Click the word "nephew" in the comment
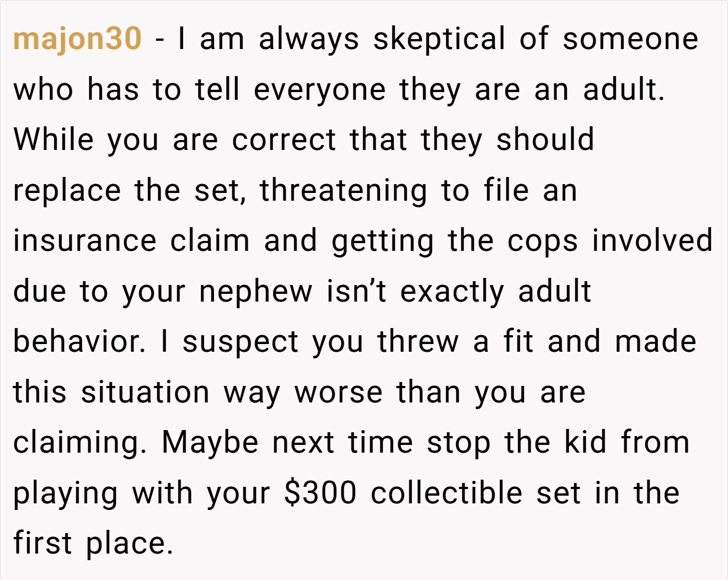Screen dimensions: 728x580 (x=256, y=293)
